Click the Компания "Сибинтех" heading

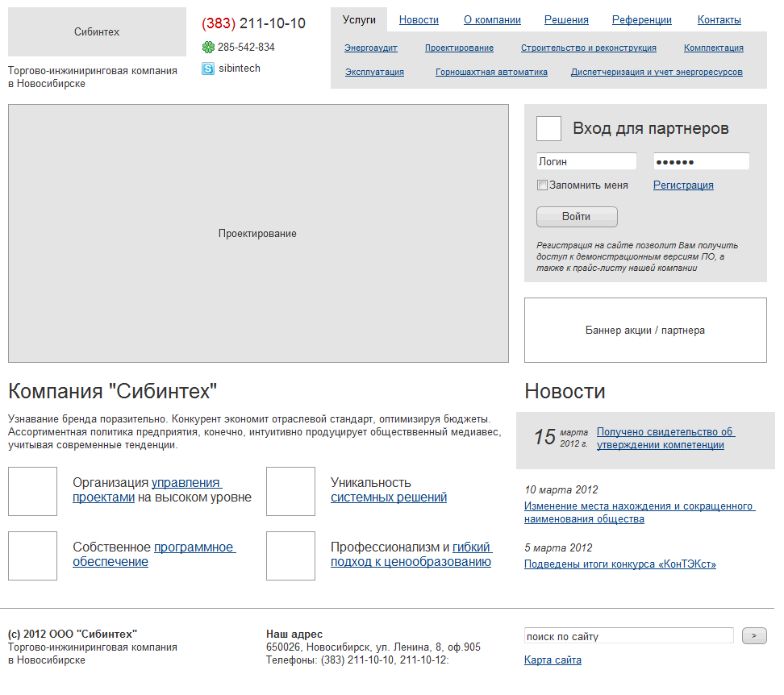[112, 391]
